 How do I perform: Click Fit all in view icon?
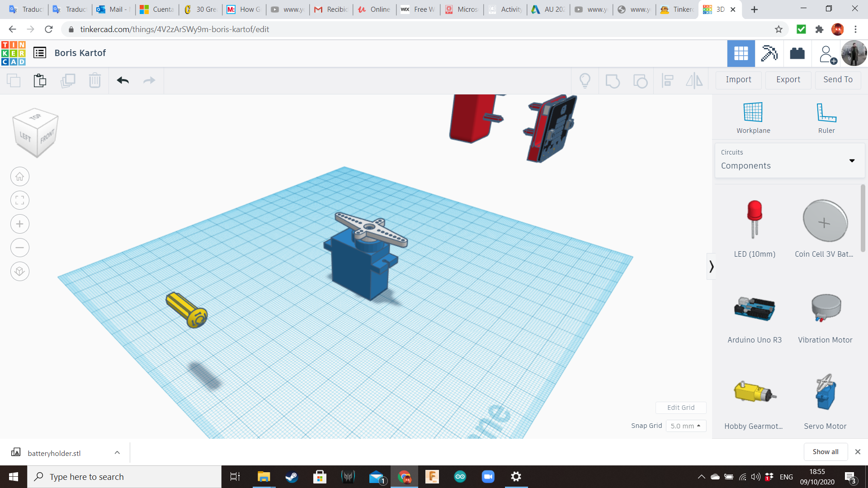(19, 200)
